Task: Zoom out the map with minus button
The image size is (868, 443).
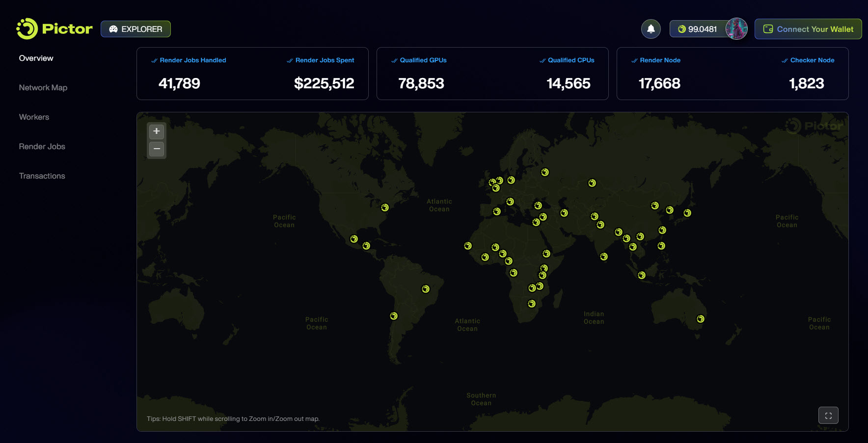Action: coord(157,149)
